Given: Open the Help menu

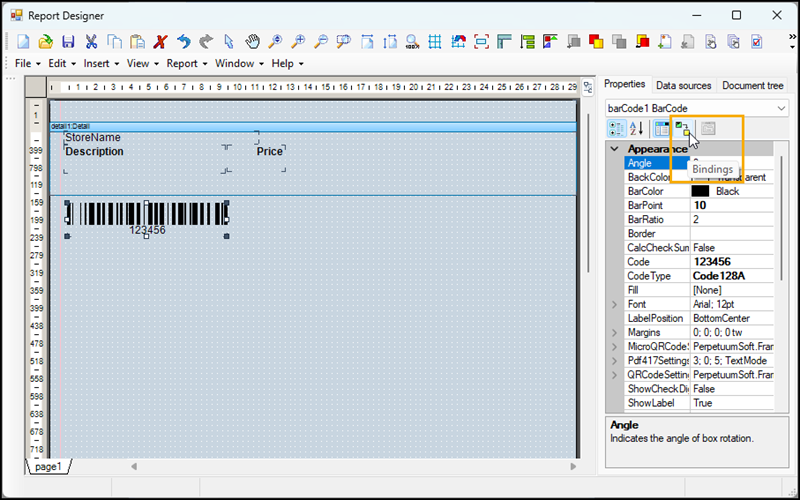Looking at the screenshot, I should pos(287,63).
